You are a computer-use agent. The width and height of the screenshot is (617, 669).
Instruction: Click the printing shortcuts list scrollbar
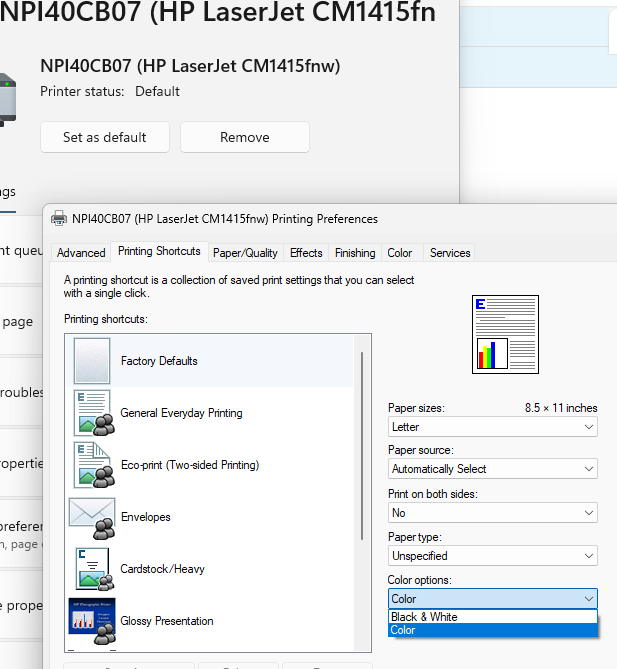[362, 446]
